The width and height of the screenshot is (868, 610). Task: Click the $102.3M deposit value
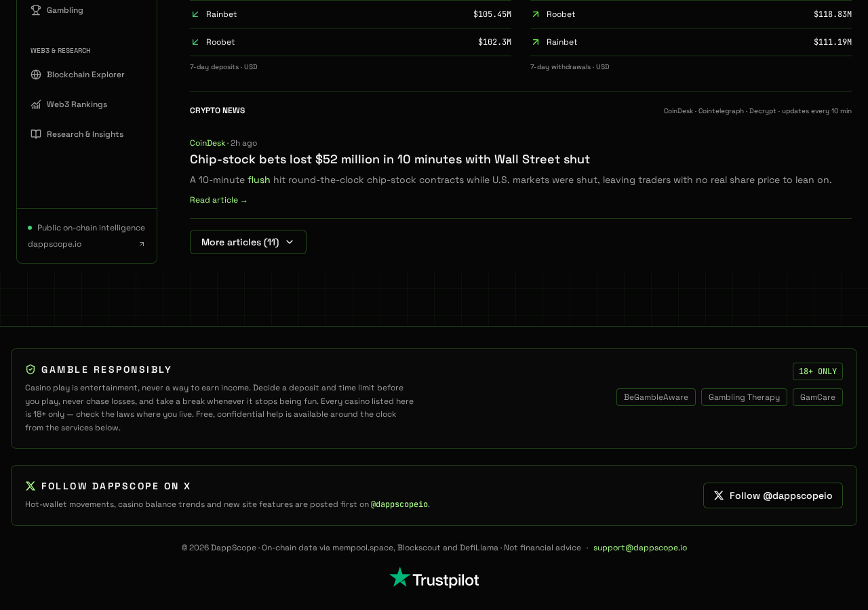tap(494, 42)
